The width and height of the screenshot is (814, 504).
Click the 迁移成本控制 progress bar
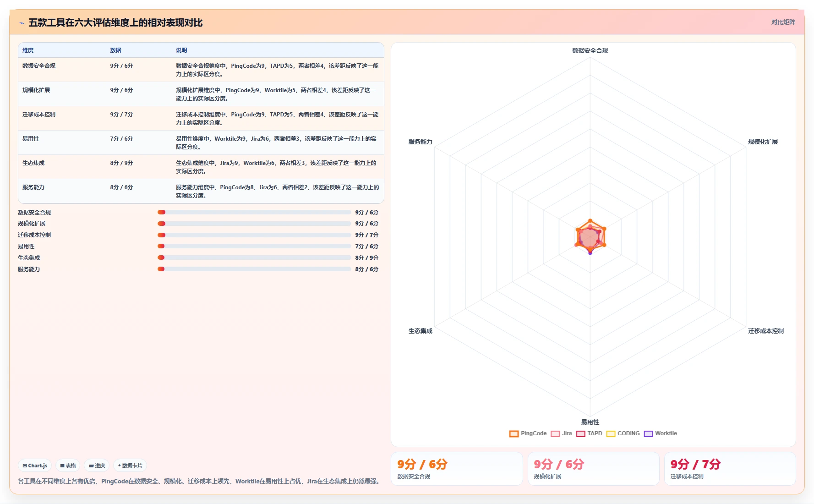[254, 235]
